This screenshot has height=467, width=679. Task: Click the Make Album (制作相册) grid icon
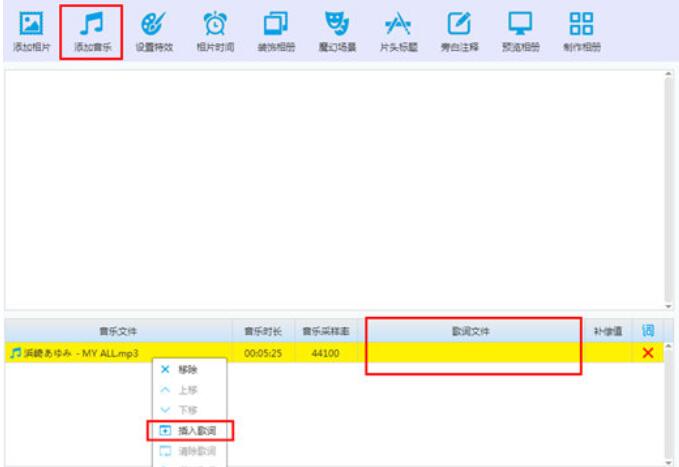579,28
